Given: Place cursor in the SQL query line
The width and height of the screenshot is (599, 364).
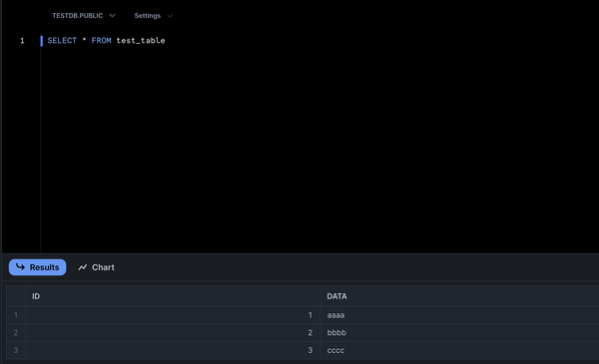Looking at the screenshot, I should pos(106,41).
